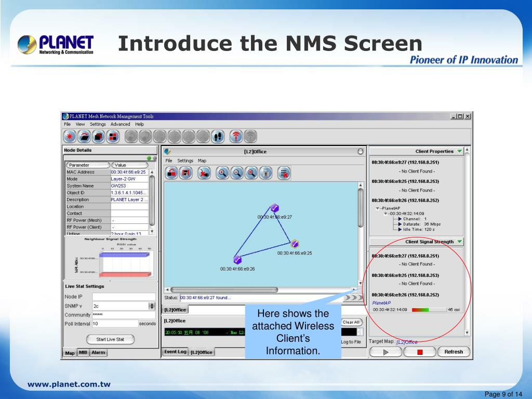Collapse the Client Signal Strength panel arrow
This screenshot has height=399, width=532.
click(x=459, y=242)
